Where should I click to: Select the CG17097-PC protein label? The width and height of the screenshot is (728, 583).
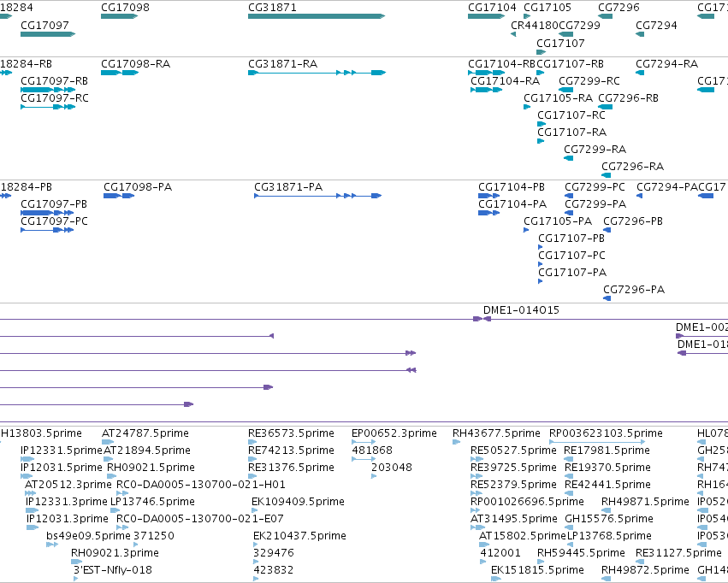pos(54,221)
